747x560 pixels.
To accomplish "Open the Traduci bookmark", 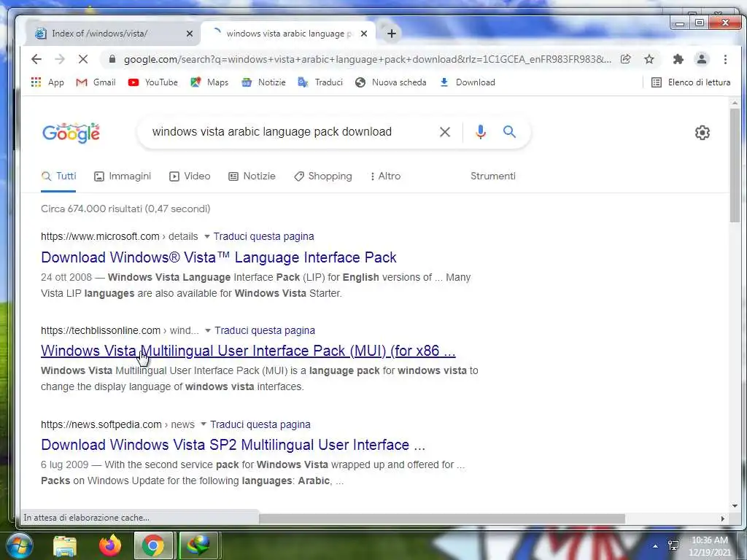I will (x=320, y=82).
